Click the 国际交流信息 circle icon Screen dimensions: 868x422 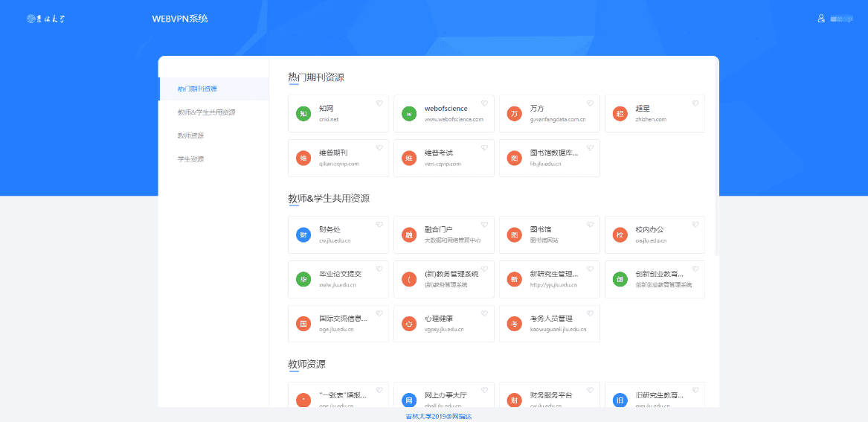click(x=303, y=324)
